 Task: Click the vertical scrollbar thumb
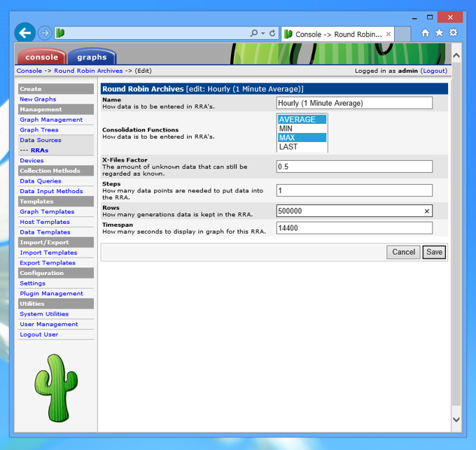[456, 234]
